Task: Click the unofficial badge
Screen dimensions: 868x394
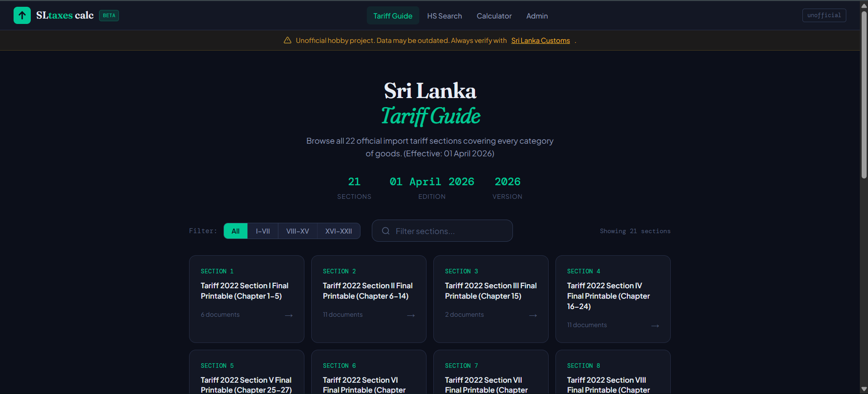Action: tap(824, 15)
